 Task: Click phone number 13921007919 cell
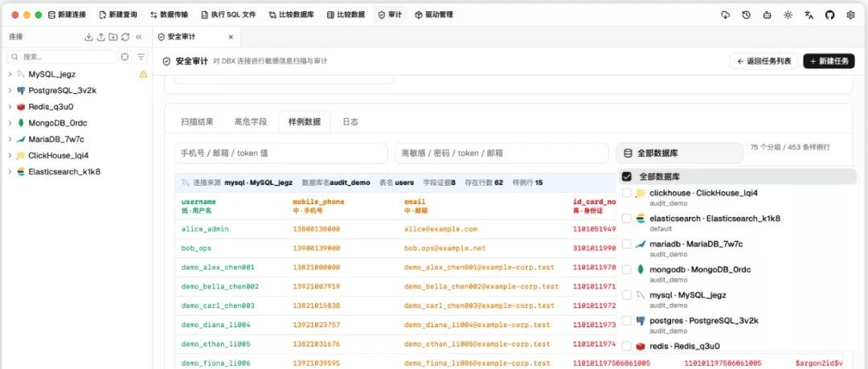click(316, 286)
